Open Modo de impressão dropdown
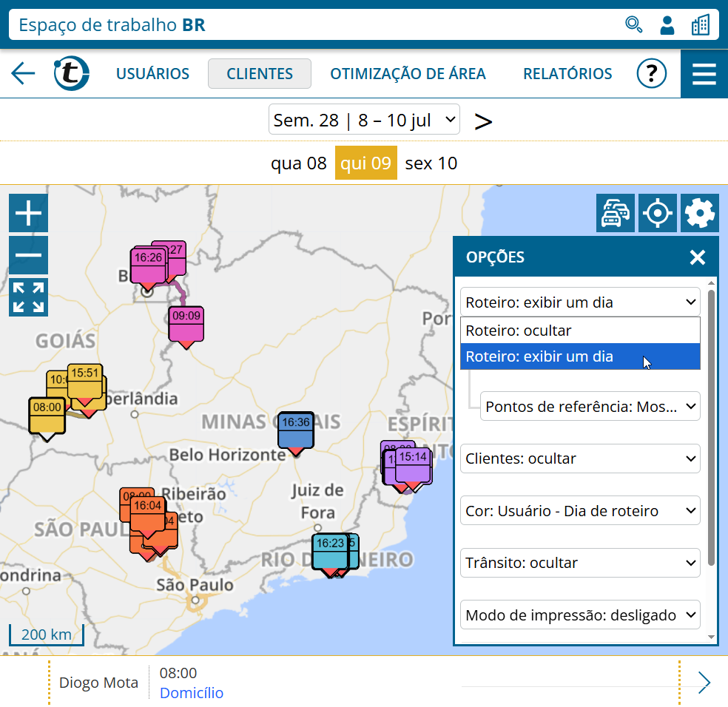Image resolution: width=728 pixels, height=707 pixels. 580,615
